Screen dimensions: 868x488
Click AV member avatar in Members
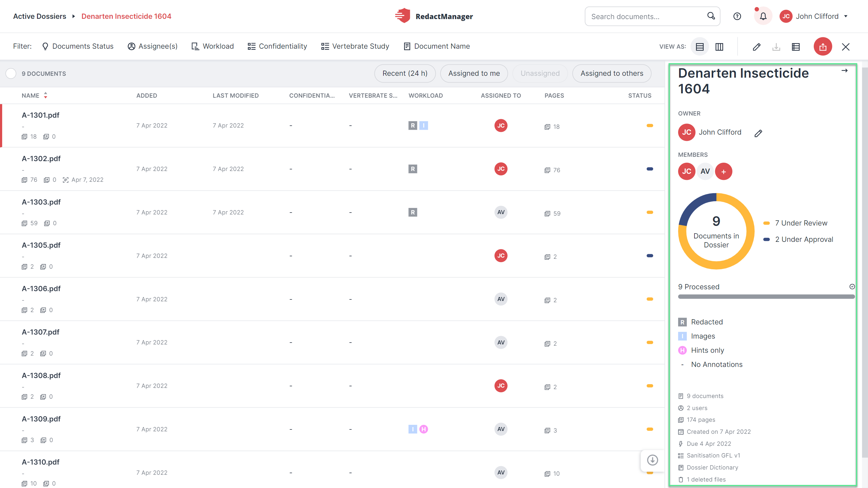[705, 171]
